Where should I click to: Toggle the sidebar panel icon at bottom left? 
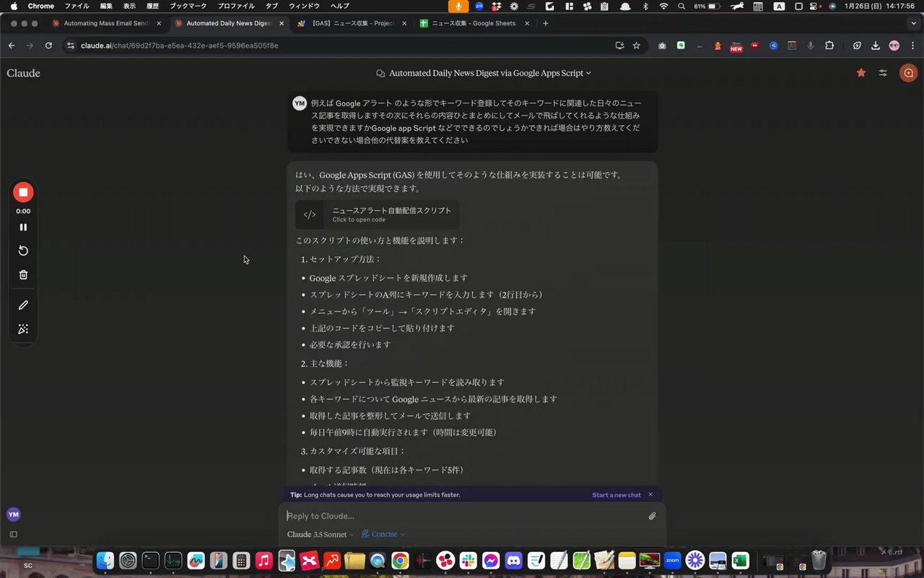pos(13,535)
